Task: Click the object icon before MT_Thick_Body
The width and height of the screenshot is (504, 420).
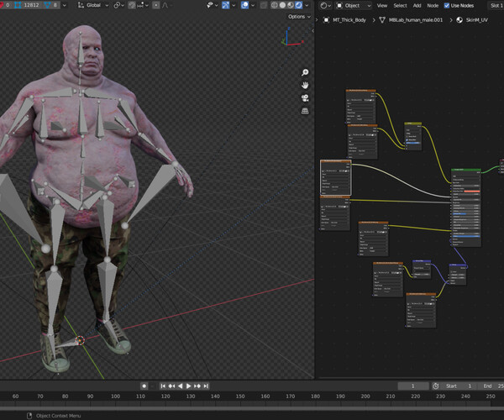Action: click(326, 20)
